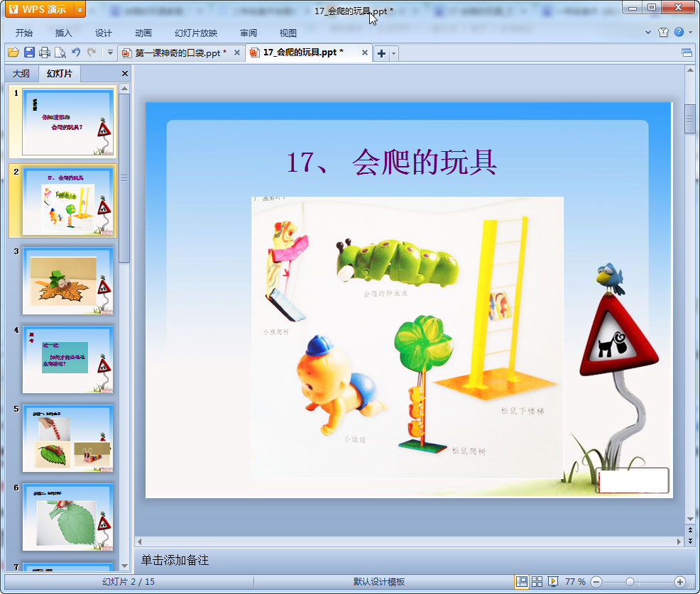Select the 17_会爬的玩具.ppt document tab
Screen dimensions: 700x594
[303, 53]
